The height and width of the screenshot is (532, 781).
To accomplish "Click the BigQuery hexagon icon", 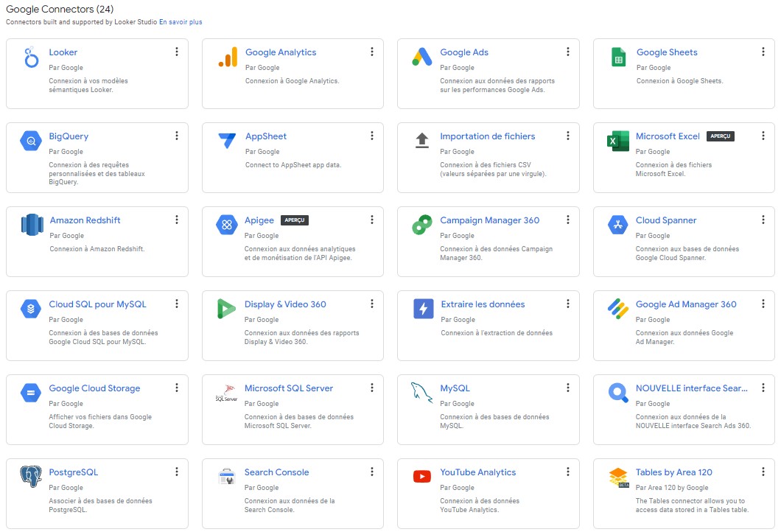I will pos(31,141).
